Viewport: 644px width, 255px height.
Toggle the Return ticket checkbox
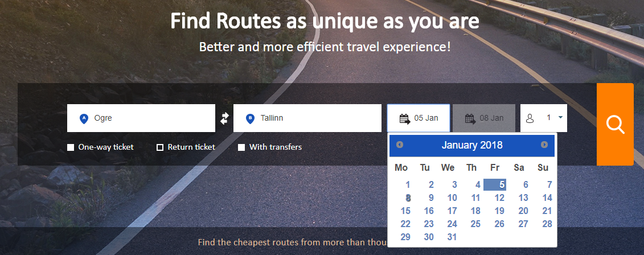(x=160, y=147)
